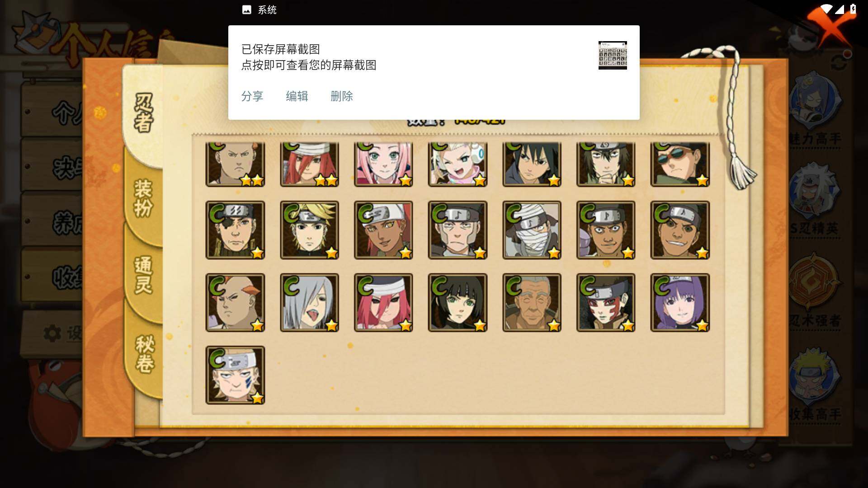868x488 pixels.
Task: Open the saved screenshot thumbnail preview
Action: point(613,55)
